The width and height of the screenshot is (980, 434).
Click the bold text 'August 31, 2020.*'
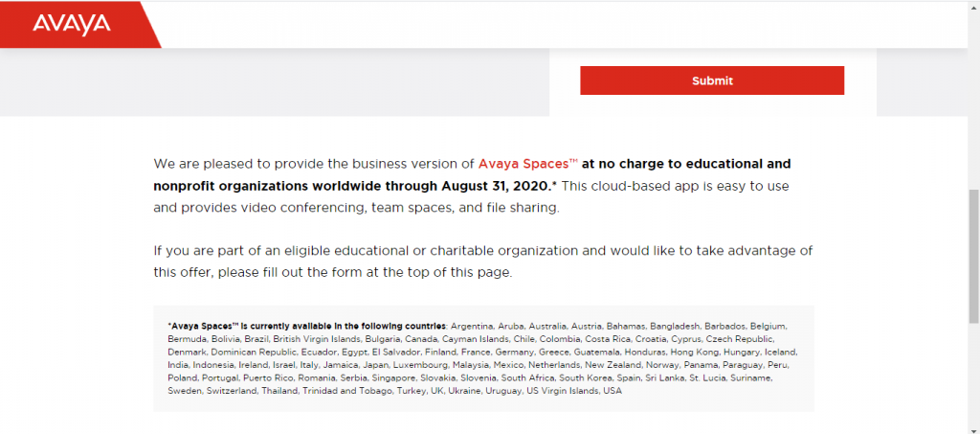[x=498, y=186]
